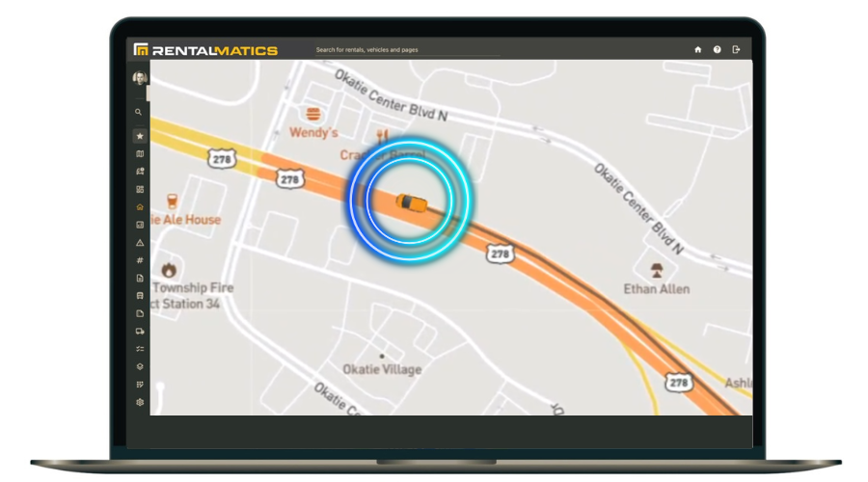868x482 pixels.
Task: Open the dashboard grid icon
Action: click(140, 189)
